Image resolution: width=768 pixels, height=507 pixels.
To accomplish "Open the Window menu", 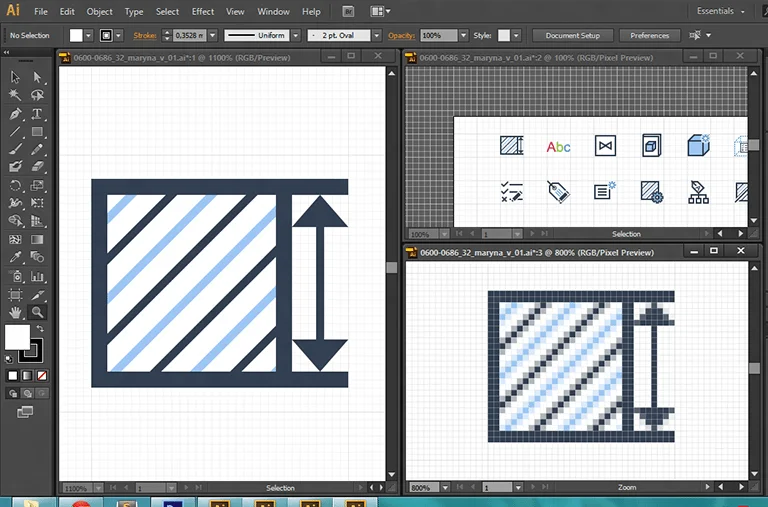I will tap(273, 11).
